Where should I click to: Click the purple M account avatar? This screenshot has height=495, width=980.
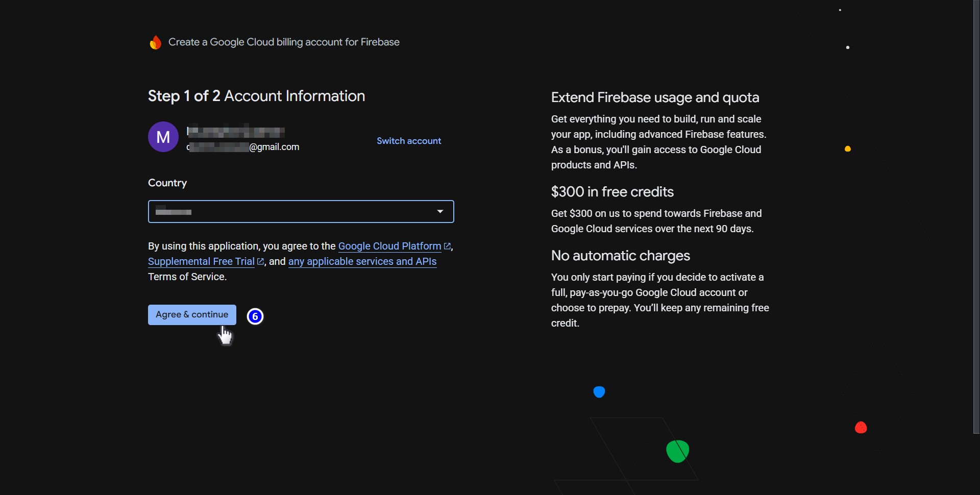tap(163, 137)
